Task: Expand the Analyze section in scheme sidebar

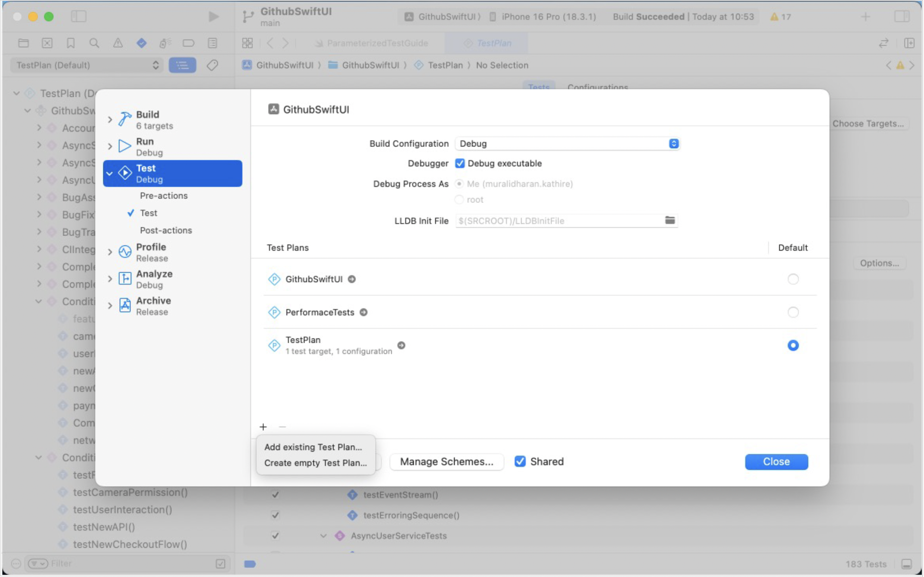Action: point(110,279)
